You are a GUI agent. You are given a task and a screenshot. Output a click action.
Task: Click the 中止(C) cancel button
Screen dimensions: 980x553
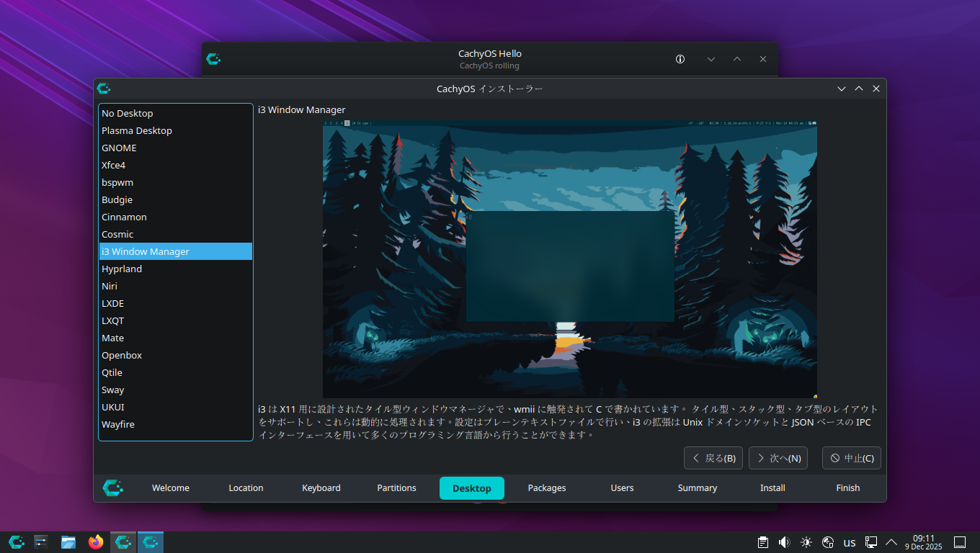click(852, 458)
